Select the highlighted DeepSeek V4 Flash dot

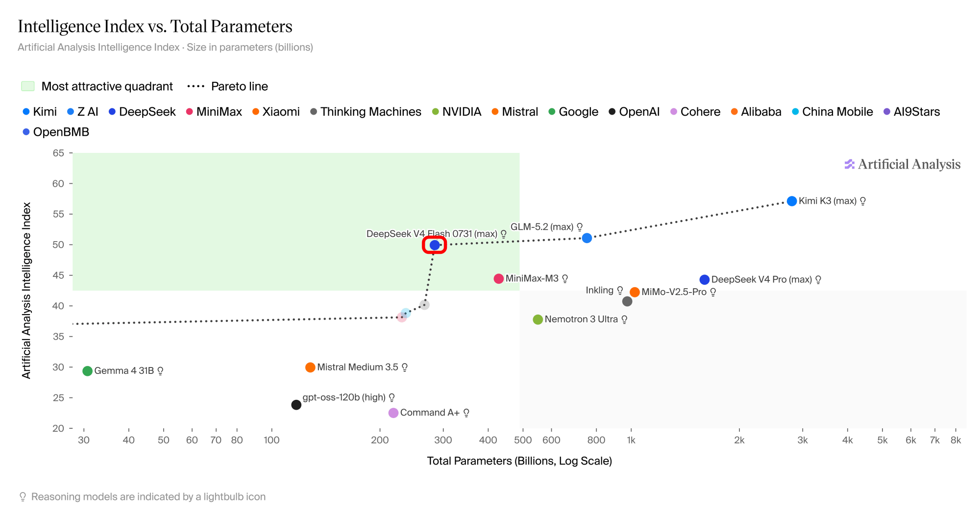435,245
